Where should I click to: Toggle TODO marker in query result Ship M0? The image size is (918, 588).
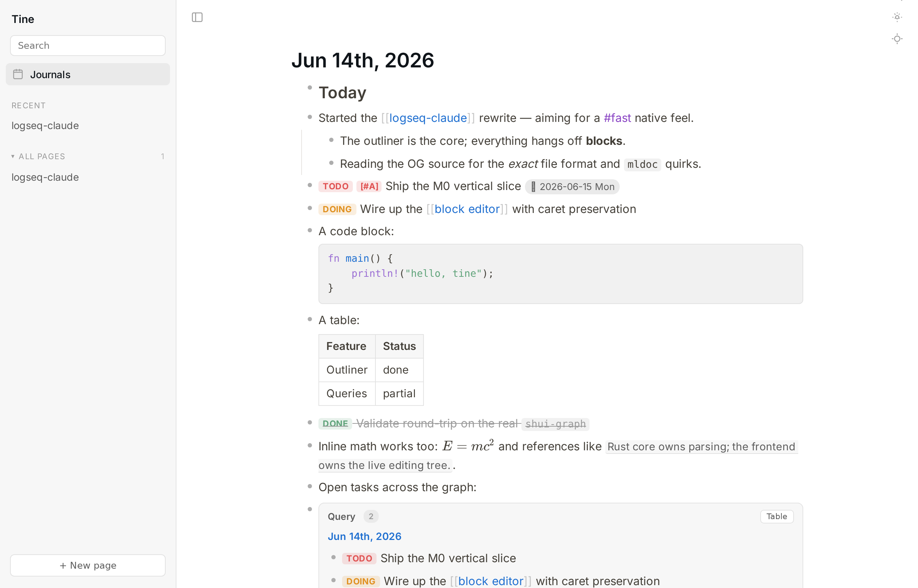[359, 559]
